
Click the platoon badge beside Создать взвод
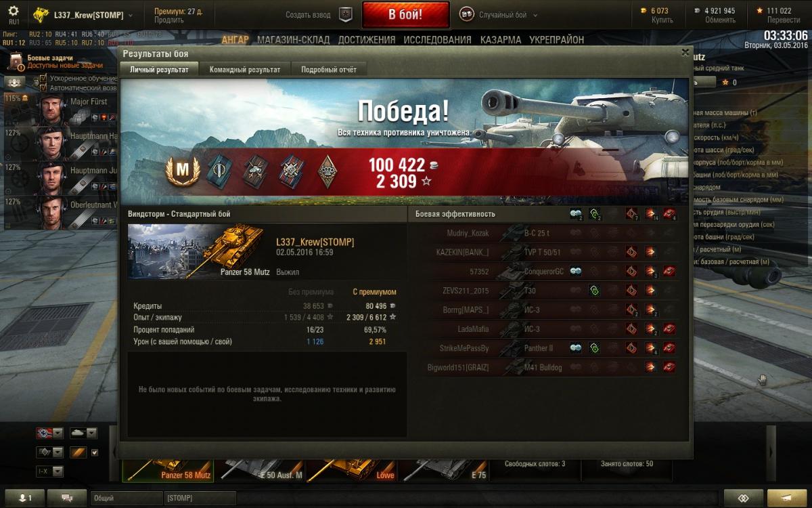point(346,14)
